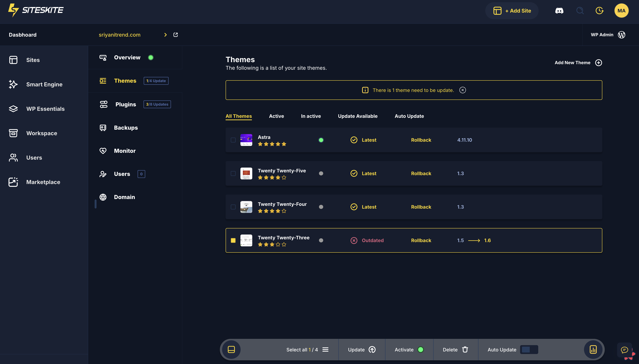The image size is (639, 364).
Task: Open Plugins in the site menu
Action: pyautogui.click(x=125, y=105)
